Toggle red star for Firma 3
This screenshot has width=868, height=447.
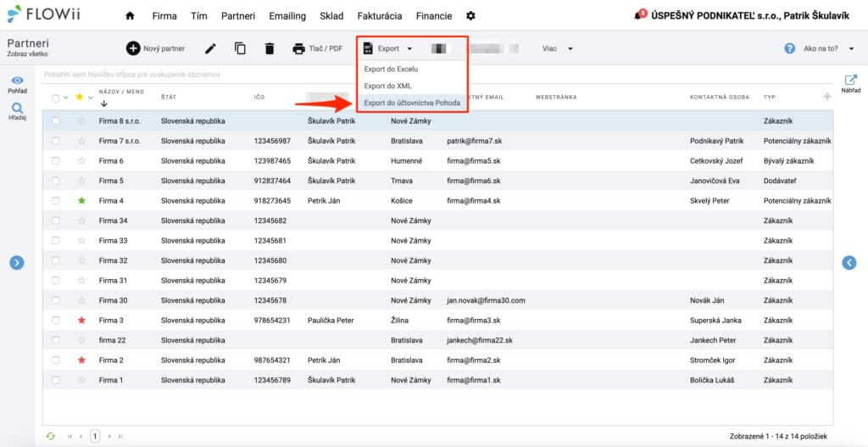tap(82, 320)
